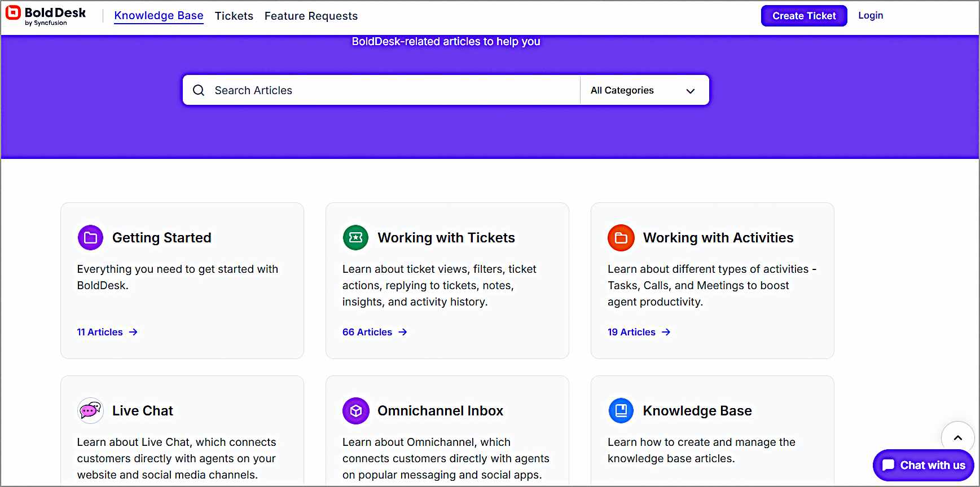
Task: Click the Login link
Action: [x=871, y=16]
